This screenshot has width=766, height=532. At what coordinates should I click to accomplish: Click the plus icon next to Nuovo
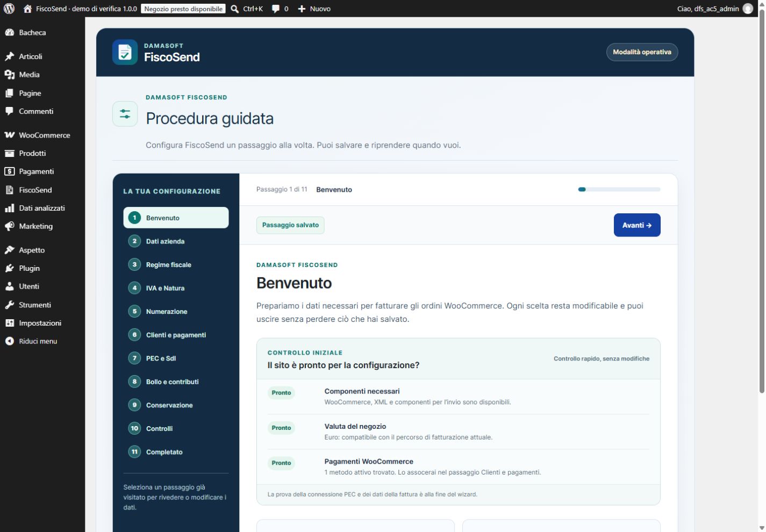pos(302,9)
